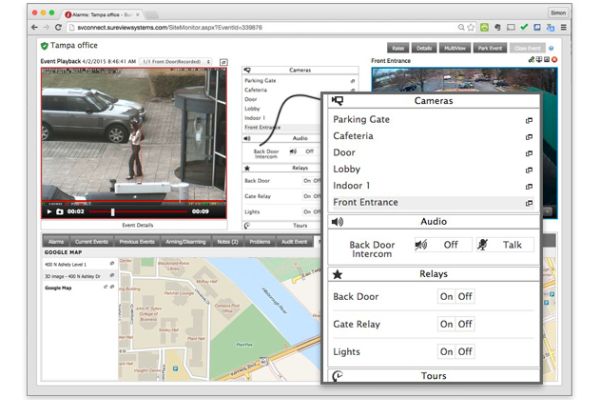Expand the enlarged Tours section header
Image resolution: width=600 pixels, height=400 pixels.
pos(434,376)
